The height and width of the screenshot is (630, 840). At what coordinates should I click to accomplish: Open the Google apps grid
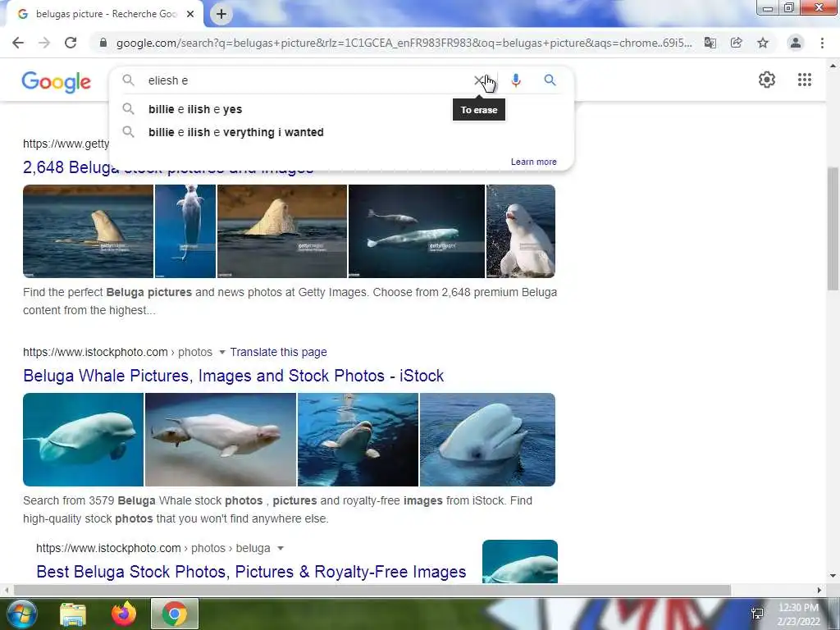tap(804, 80)
